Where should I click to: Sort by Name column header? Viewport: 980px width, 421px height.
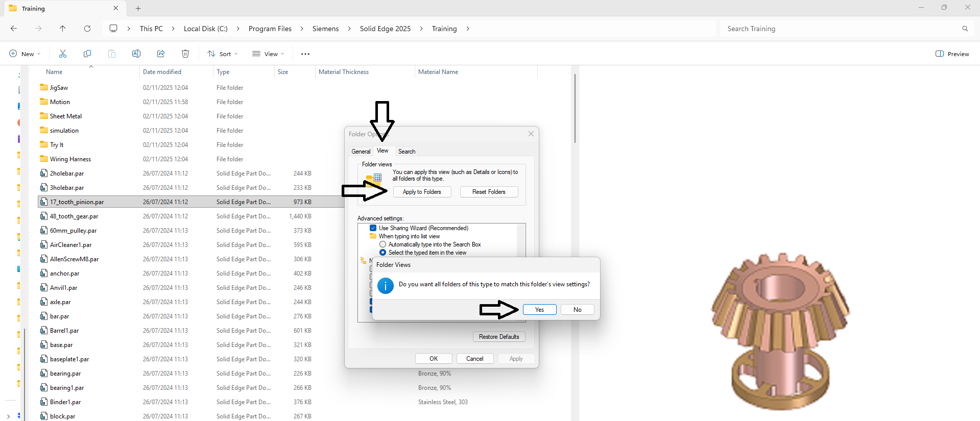[x=54, y=72]
